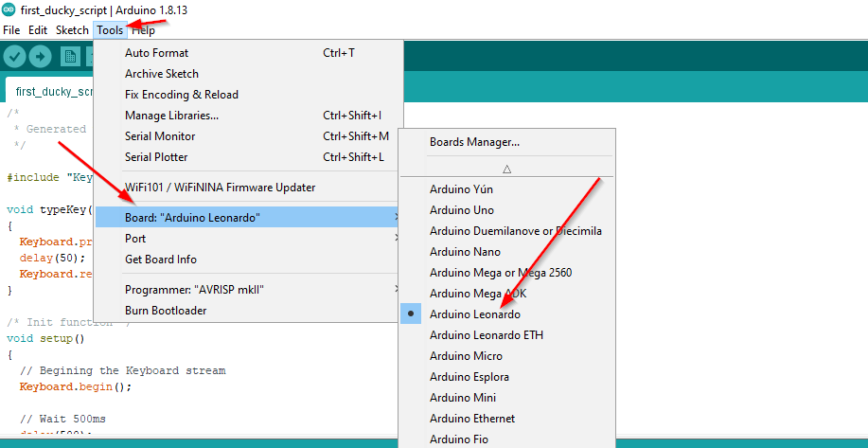The image size is (868, 448).
Task: Choose Archive Sketch menu entry
Action: pos(249,74)
